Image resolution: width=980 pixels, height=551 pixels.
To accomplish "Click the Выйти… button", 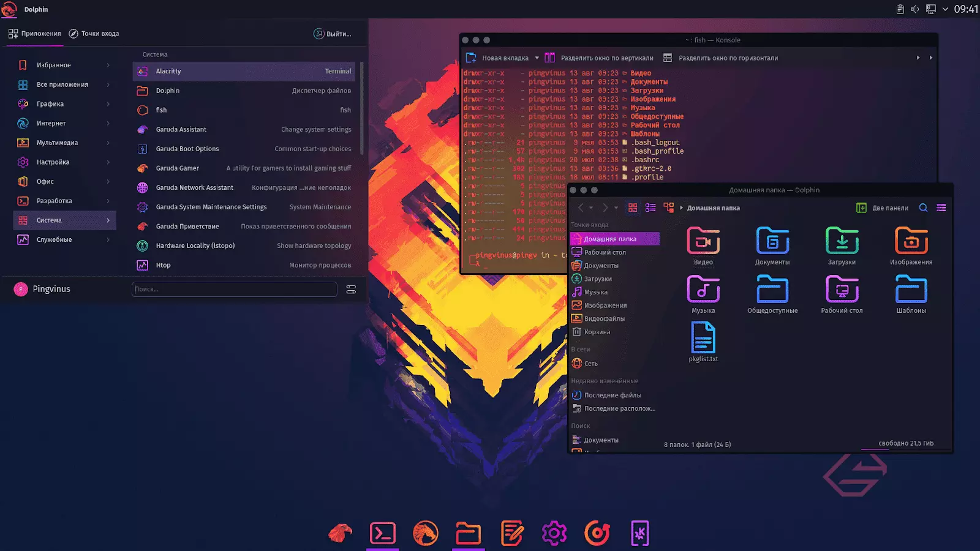I will click(333, 34).
